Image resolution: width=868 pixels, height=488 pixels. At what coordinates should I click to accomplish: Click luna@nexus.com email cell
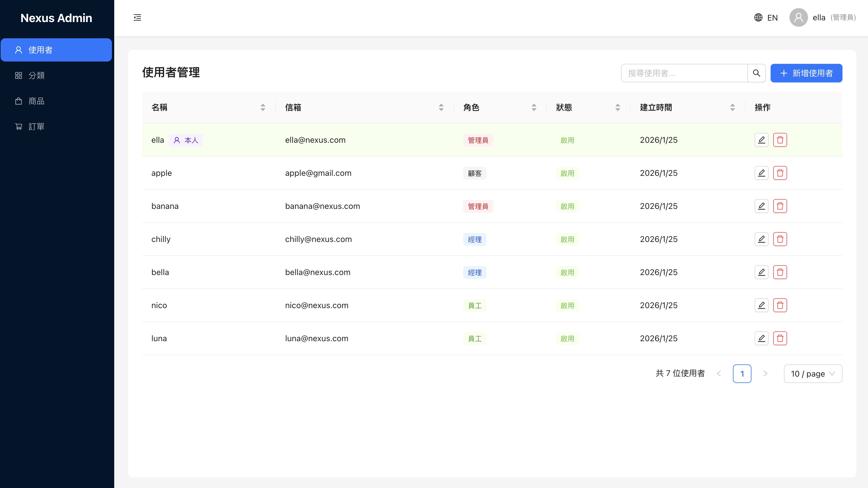click(x=316, y=338)
